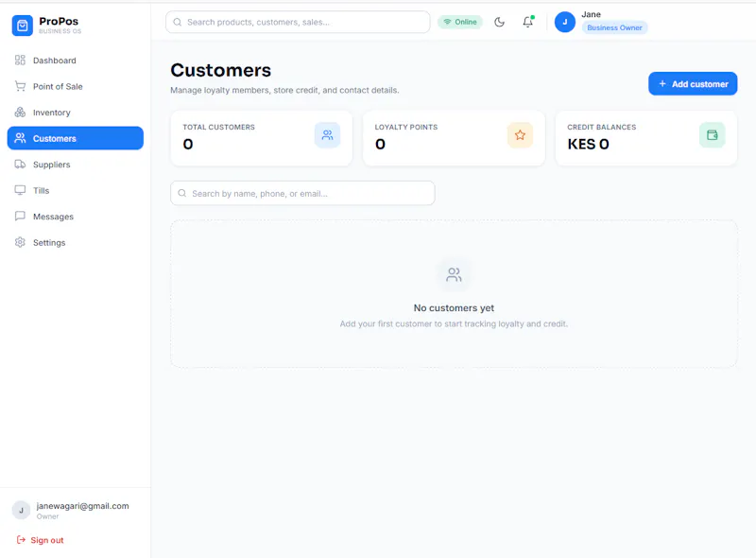Click the sign out arrow icon

[21, 540]
